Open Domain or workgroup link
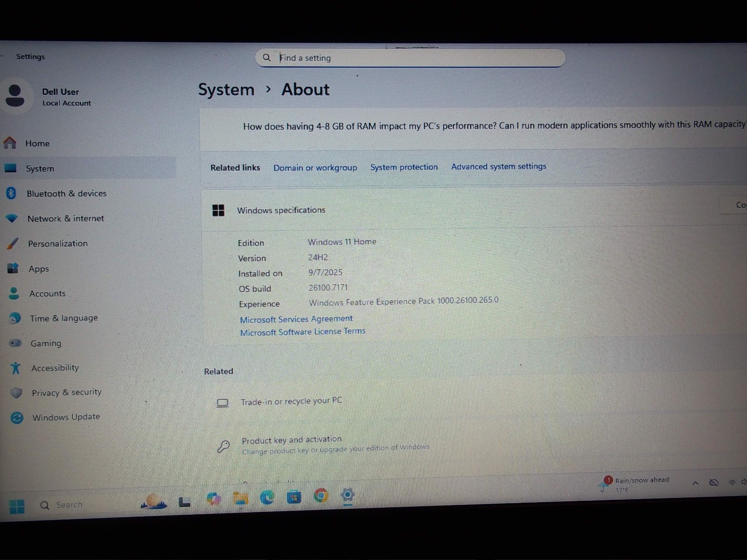Image resolution: width=747 pixels, height=560 pixels. click(315, 168)
